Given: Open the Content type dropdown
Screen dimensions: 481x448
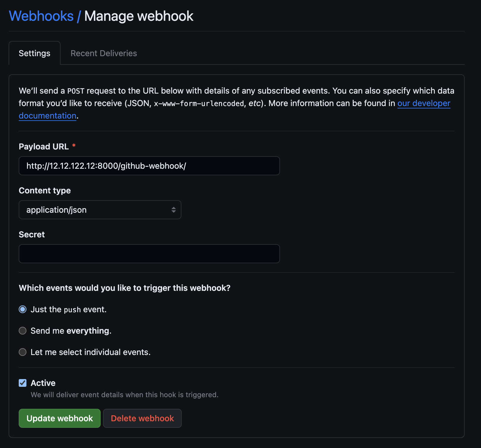Looking at the screenshot, I should coord(100,210).
